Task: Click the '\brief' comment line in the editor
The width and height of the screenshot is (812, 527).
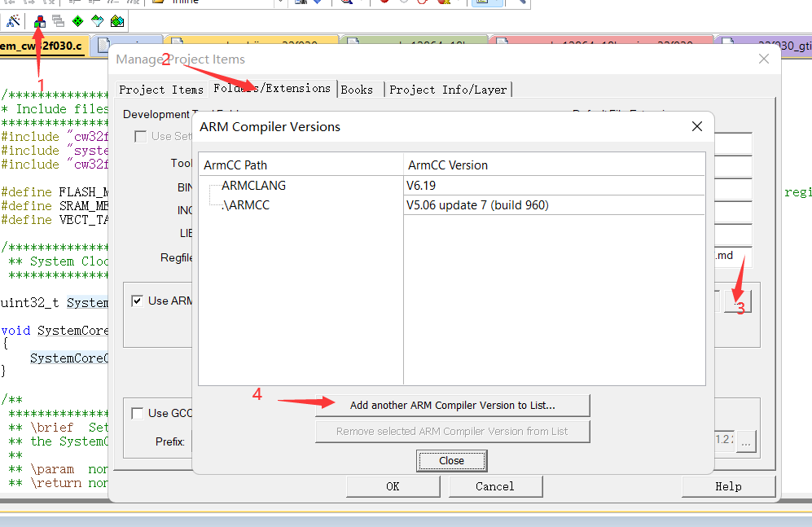Action: pos(59,427)
